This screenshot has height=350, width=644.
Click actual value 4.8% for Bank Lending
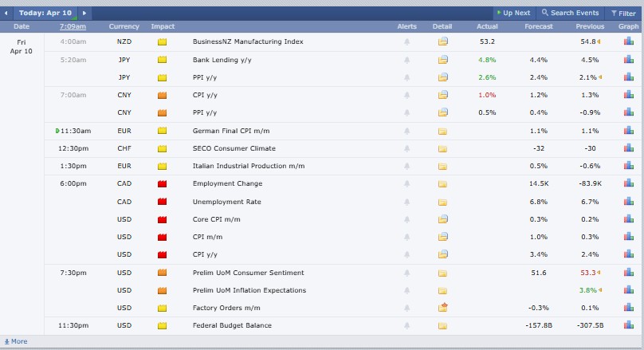[x=487, y=60]
